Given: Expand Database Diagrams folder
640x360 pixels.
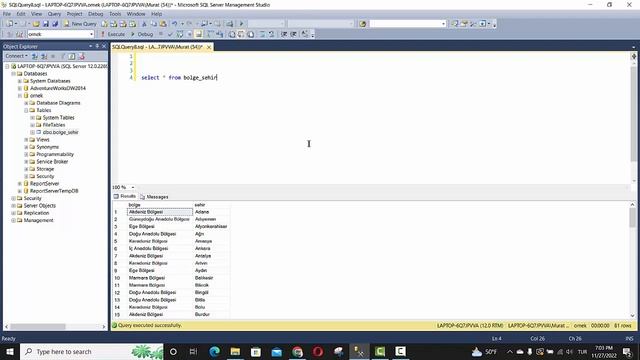Looking at the screenshot, I should point(26,103).
